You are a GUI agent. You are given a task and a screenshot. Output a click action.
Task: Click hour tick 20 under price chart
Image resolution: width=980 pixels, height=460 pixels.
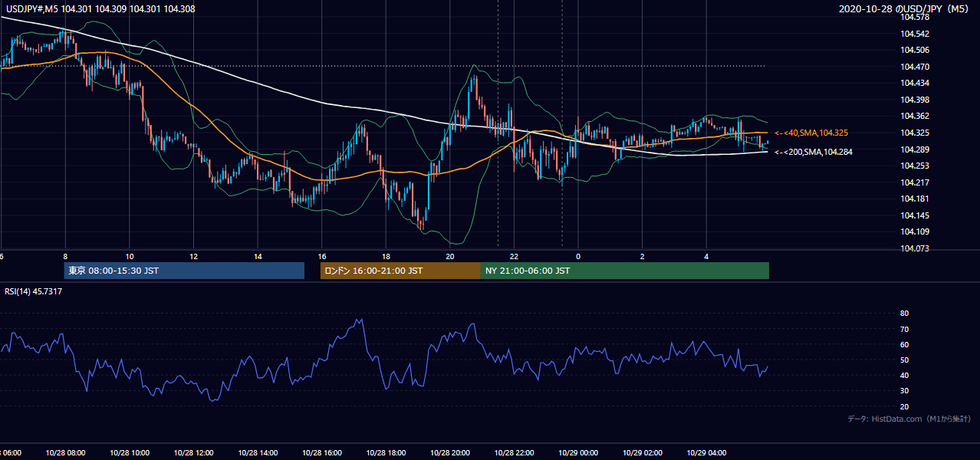click(x=450, y=256)
